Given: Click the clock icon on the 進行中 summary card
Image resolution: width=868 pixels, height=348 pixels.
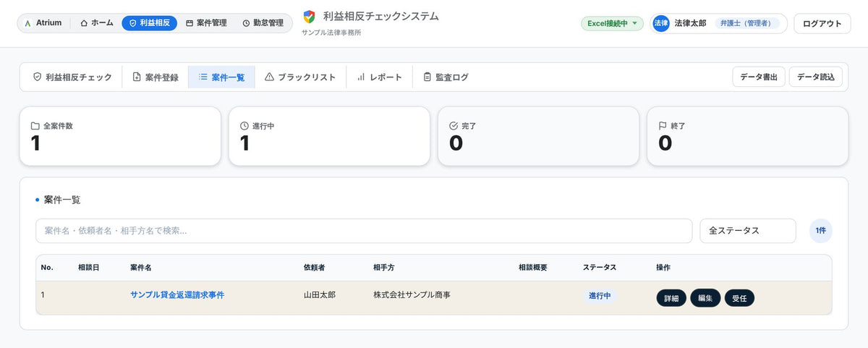Looking at the screenshot, I should (x=244, y=126).
